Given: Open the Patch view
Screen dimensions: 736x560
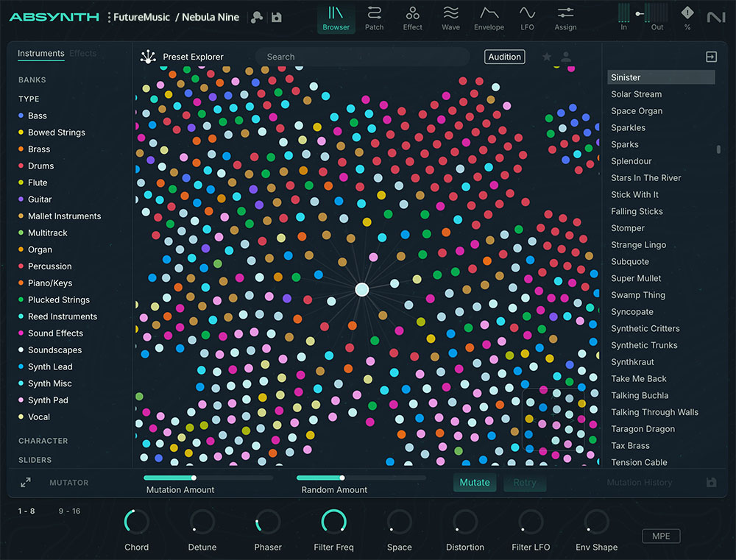Looking at the screenshot, I should click(374, 16).
